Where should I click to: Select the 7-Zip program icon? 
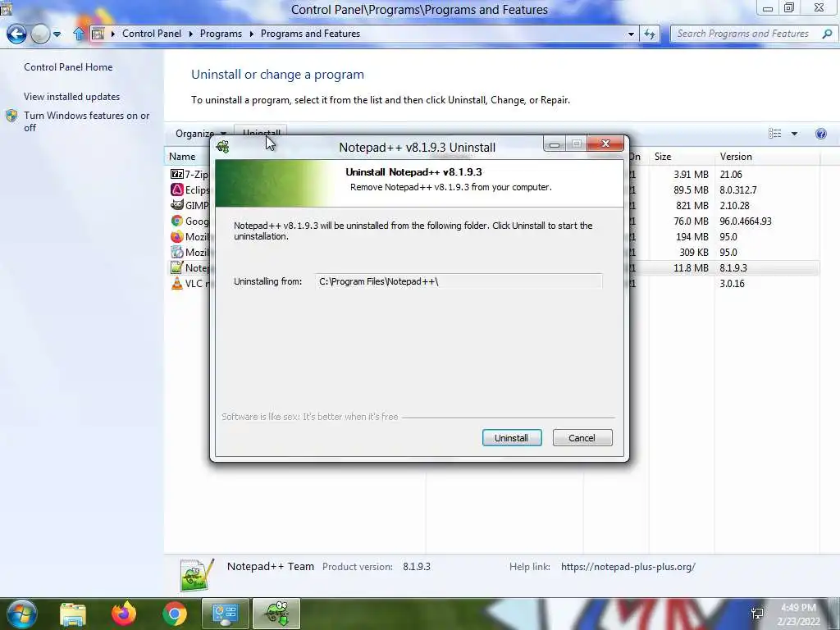(x=177, y=174)
